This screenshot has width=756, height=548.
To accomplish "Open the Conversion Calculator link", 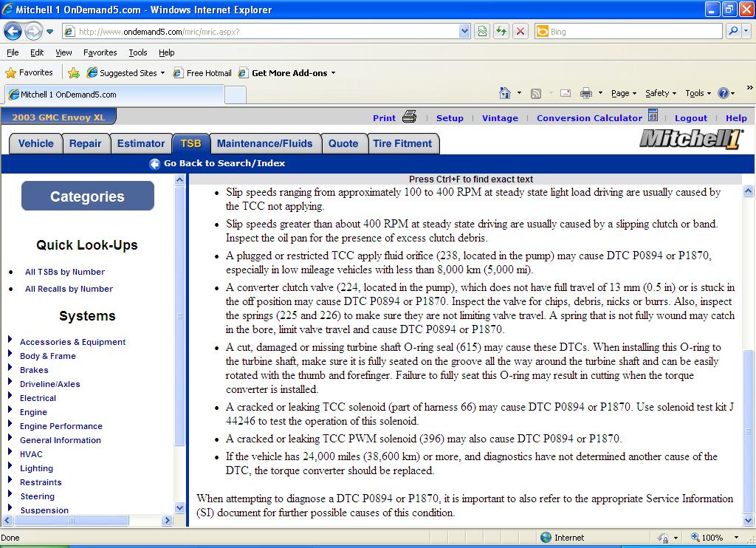I will [x=589, y=118].
